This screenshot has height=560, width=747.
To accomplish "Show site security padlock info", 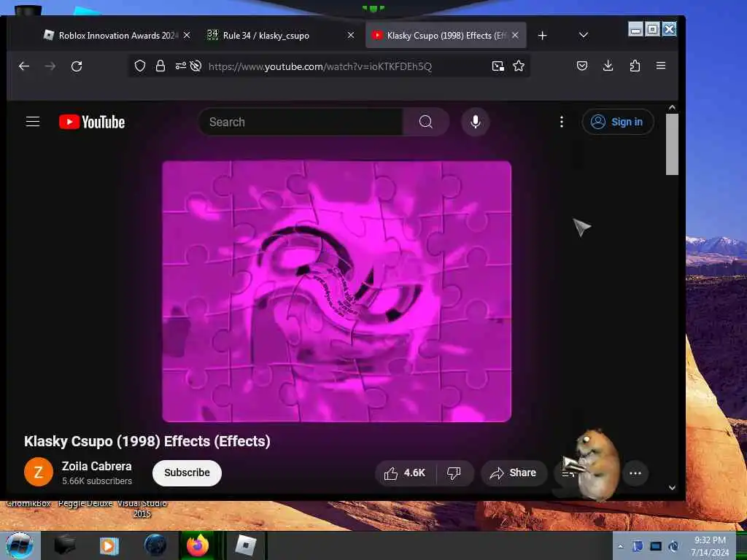I will [160, 66].
